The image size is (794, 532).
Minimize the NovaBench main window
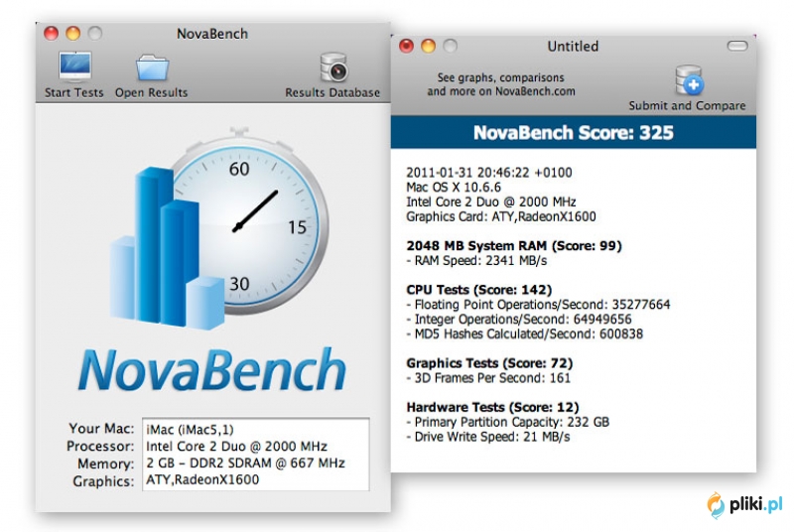(x=72, y=34)
